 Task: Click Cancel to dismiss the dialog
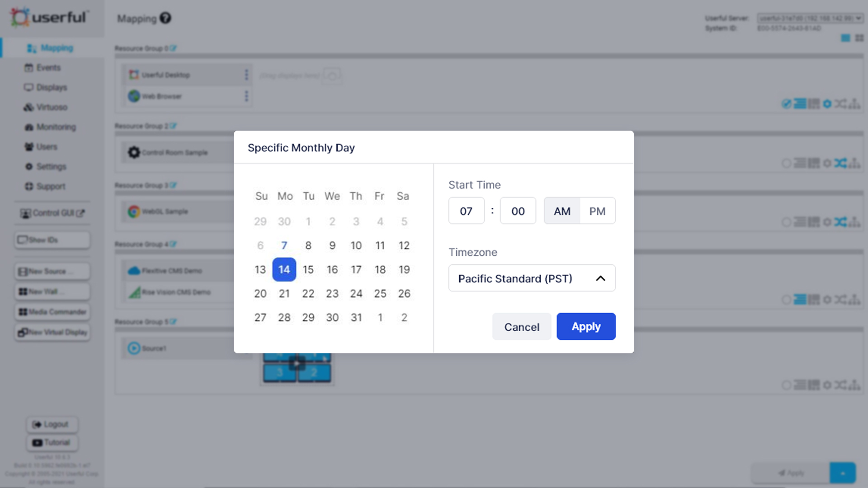[522, 327]
